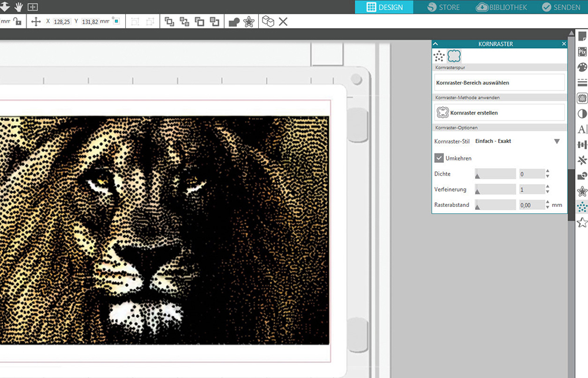This screenshot has height=378, width=588.
Task: Open the Pix panel in the sidebar
Action: click(582, 52)
